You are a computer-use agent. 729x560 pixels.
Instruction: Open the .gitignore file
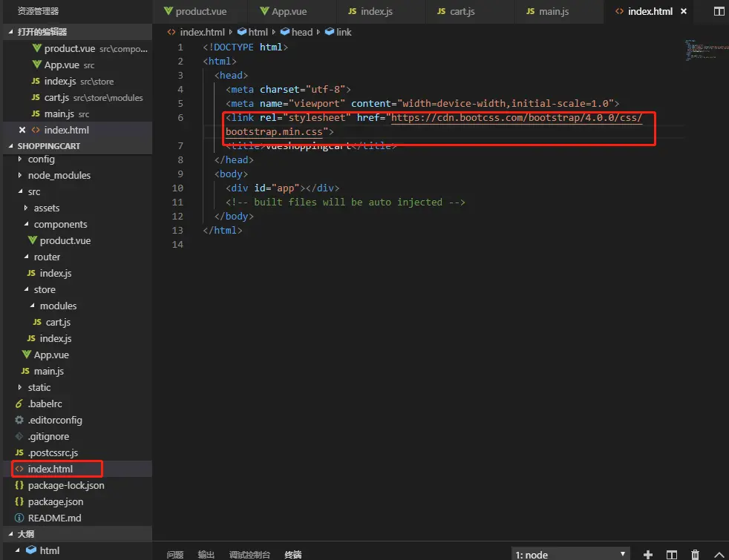[77, 436]
